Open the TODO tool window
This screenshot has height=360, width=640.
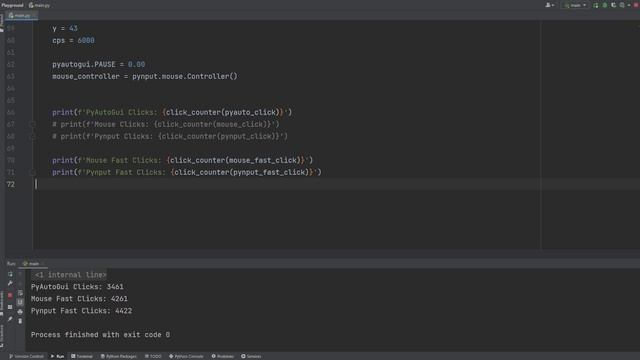pyautogui.click(x=153, y=356)
